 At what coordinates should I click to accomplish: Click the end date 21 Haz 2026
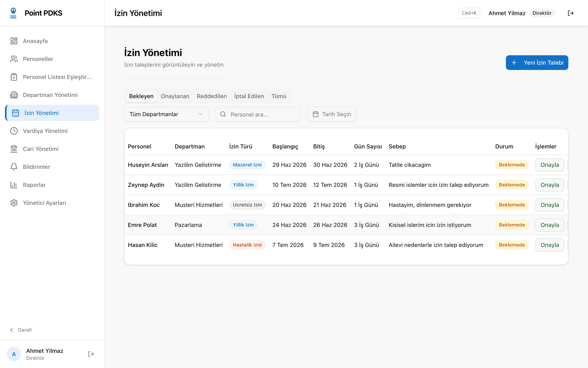[x=330, y=205]
